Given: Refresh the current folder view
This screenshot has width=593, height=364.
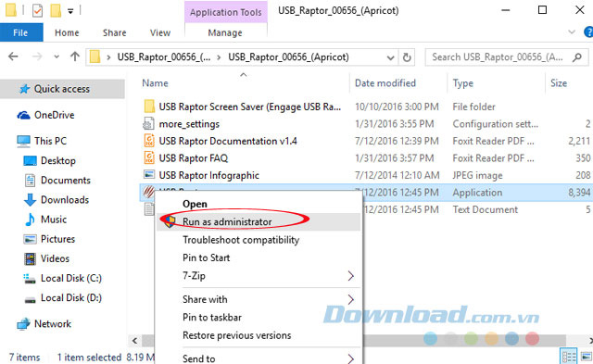Looking at the screenshot, I should (407, 57).
